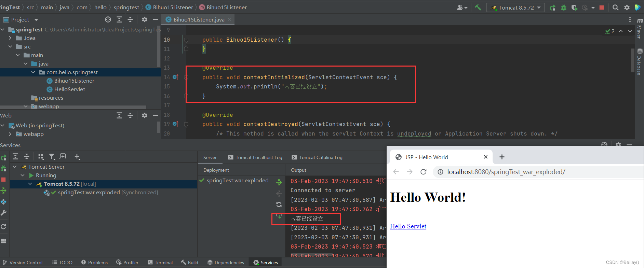
Task: Open the Version Control tool window
Action: click(x=23, y=262)
